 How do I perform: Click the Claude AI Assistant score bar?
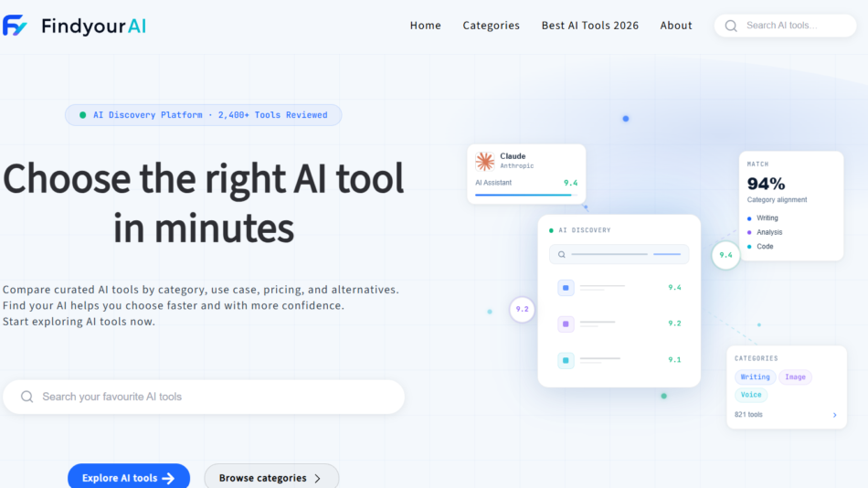(x=526, y=195)
